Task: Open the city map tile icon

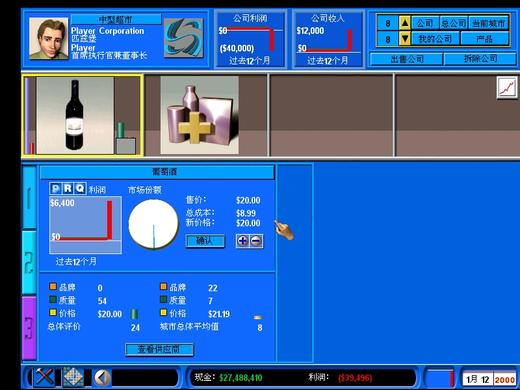Action: [x=73, y=377]
